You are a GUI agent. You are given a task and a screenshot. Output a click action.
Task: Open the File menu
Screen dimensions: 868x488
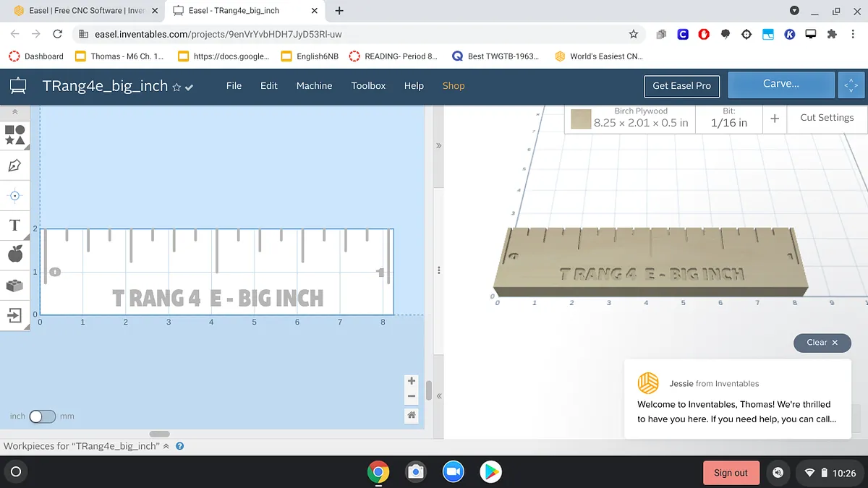click(234, 85)
